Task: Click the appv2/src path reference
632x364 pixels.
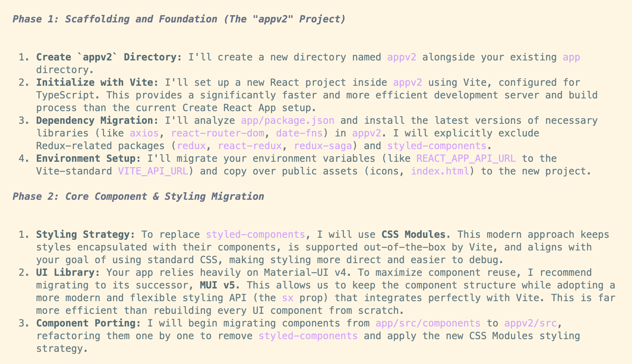Action: (531, 323)
